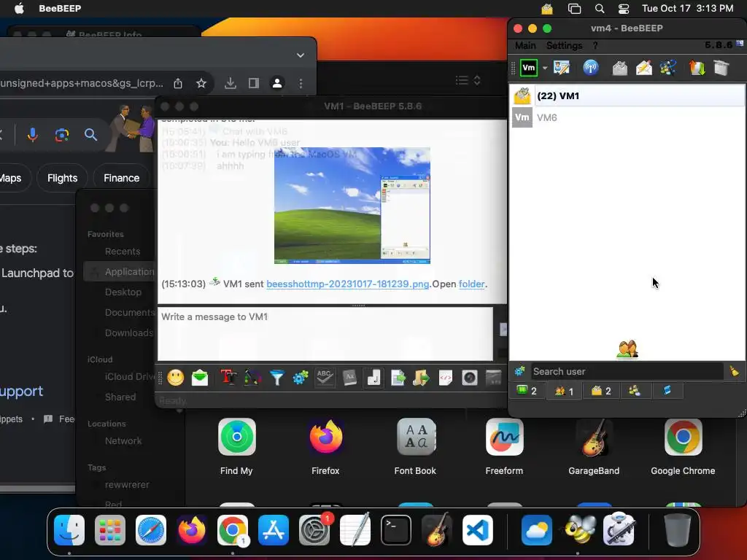Open Chrome profile avatar button

point(276,83)
